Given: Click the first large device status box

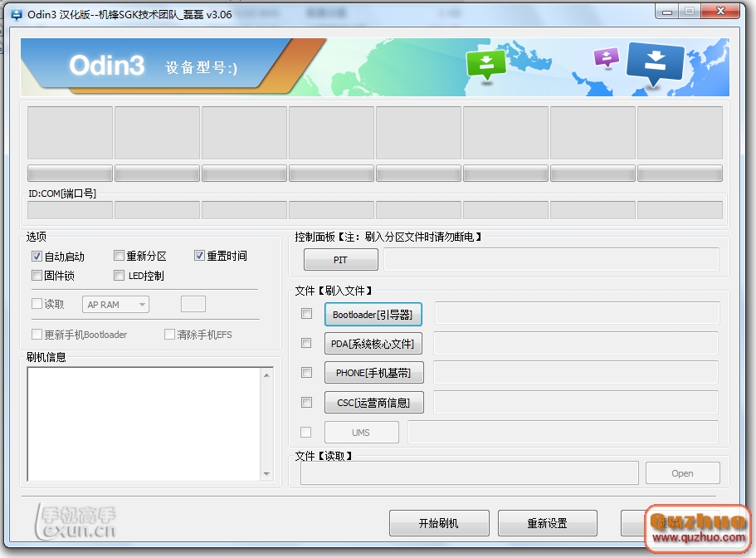Looking at the screenshot, I should (x=70, y=133).
